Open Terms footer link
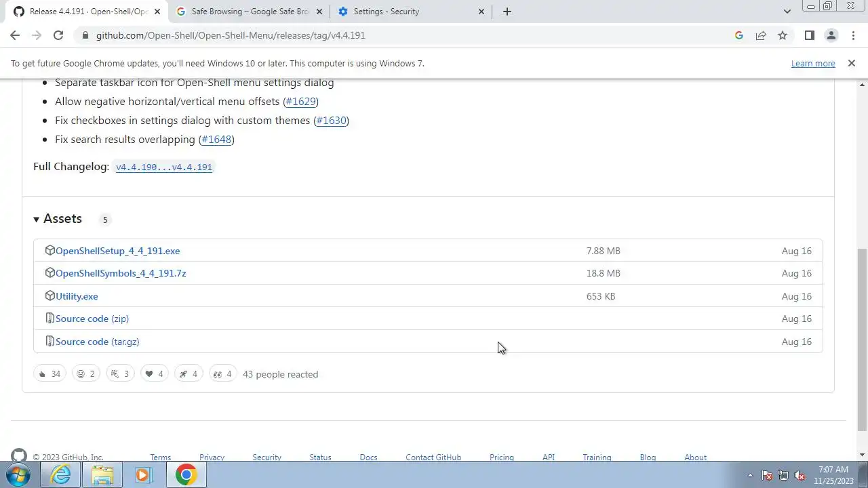 click(161, 457)
